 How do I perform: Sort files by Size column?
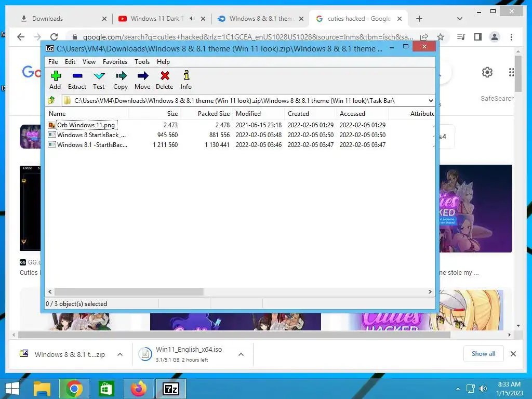pos(154,114)
